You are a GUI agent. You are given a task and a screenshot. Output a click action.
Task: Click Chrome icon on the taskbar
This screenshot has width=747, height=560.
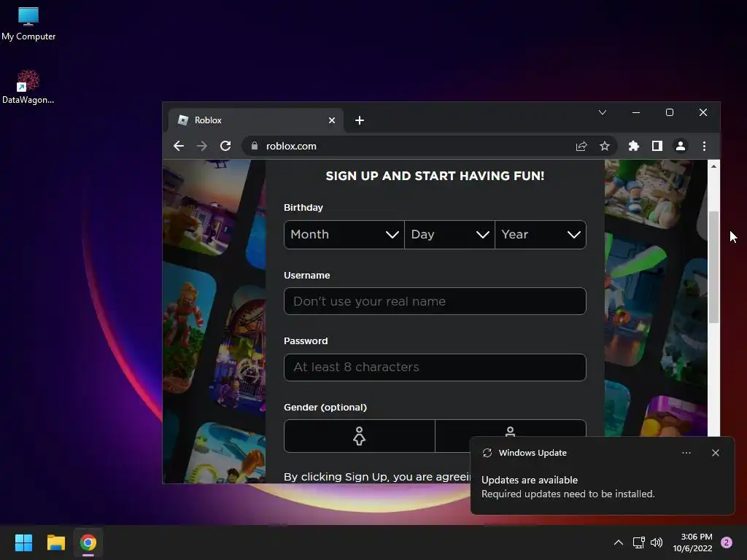(x=88, y=542)
